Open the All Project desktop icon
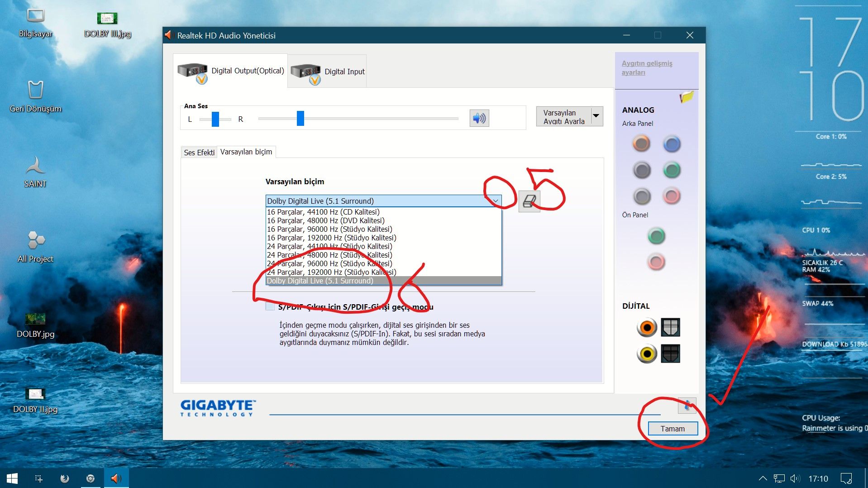Screen dimensions: 868x488 [x=35, y=247]
